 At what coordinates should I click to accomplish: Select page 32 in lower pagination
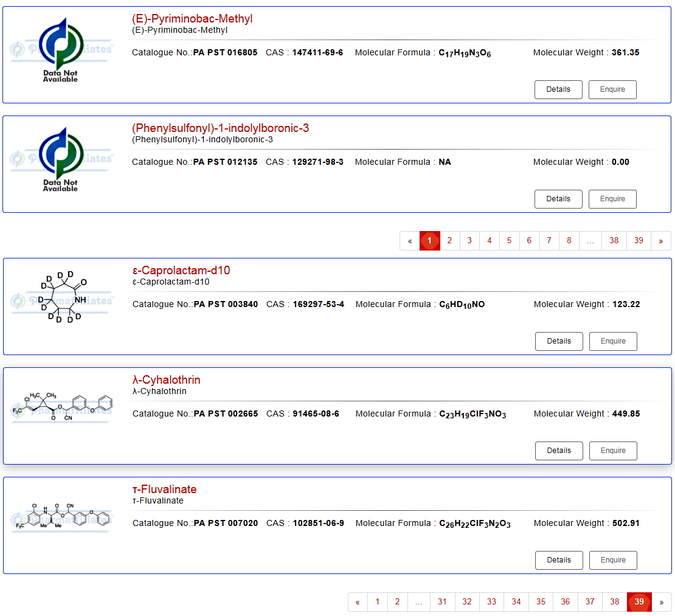[x=467, y=602]
